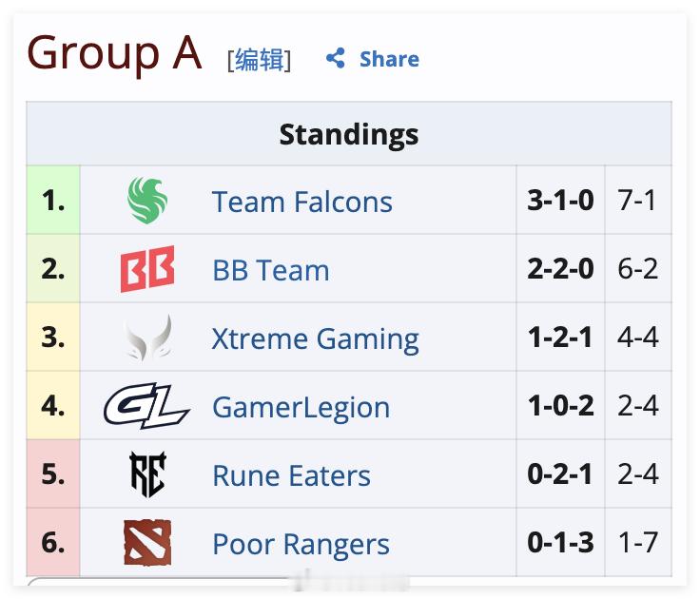Open the Rune Eaters team link
This screenshot has width=700, height=599.
tap(292, 475)
